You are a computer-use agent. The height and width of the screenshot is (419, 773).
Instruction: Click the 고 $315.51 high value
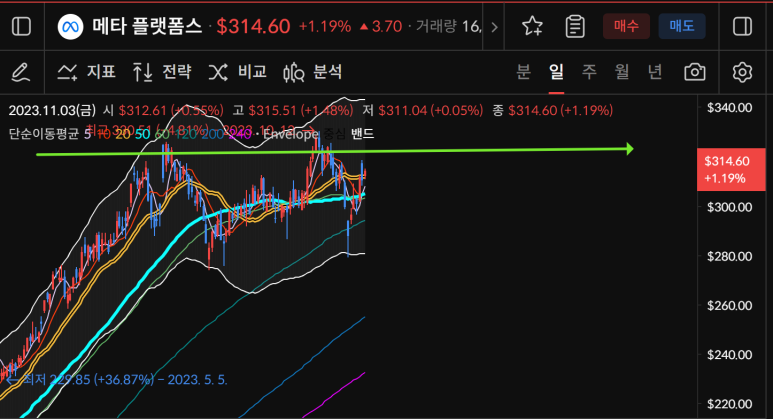(x=293, y=110)
